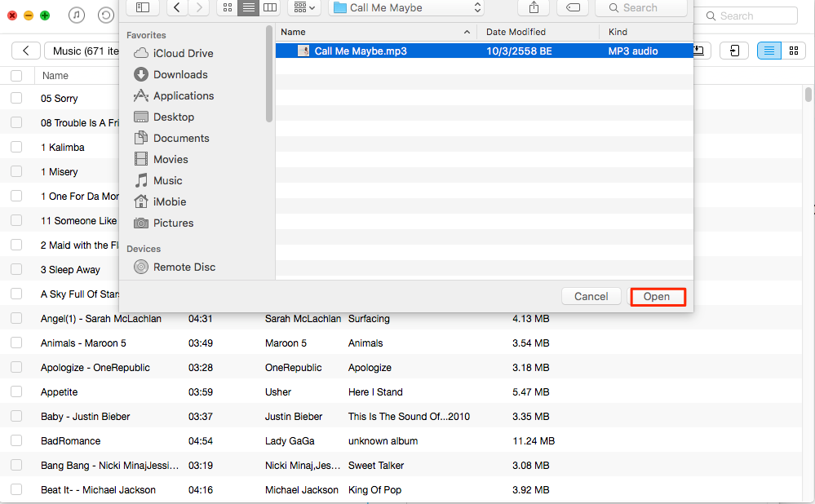
Task: Open Desktop in the sidebar
Action: (164, 117)
